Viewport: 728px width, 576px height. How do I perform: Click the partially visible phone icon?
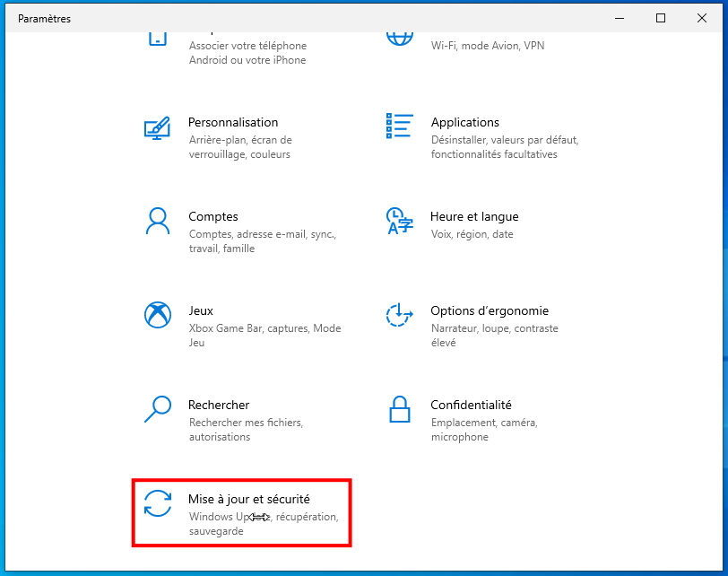(158, 38)
